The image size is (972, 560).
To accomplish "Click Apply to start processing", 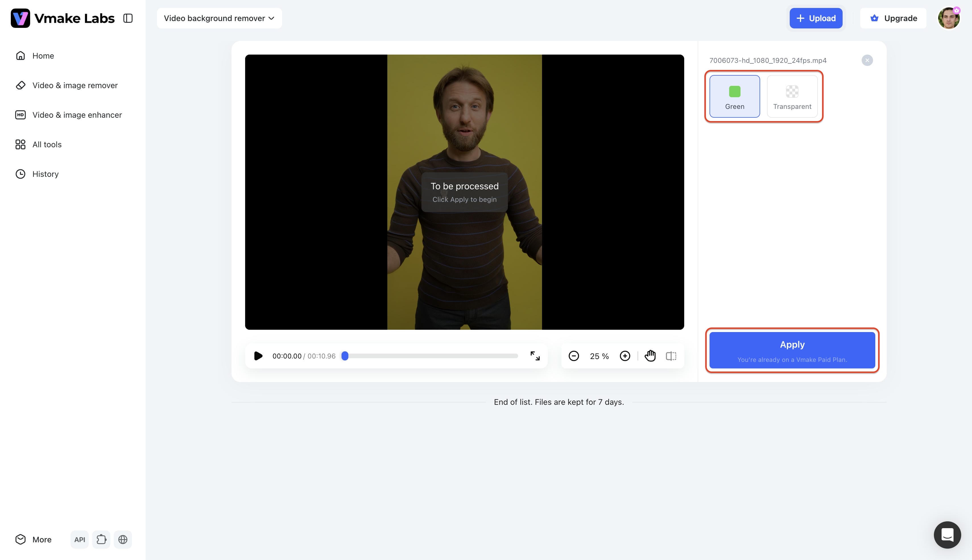I will click(792, 350).
